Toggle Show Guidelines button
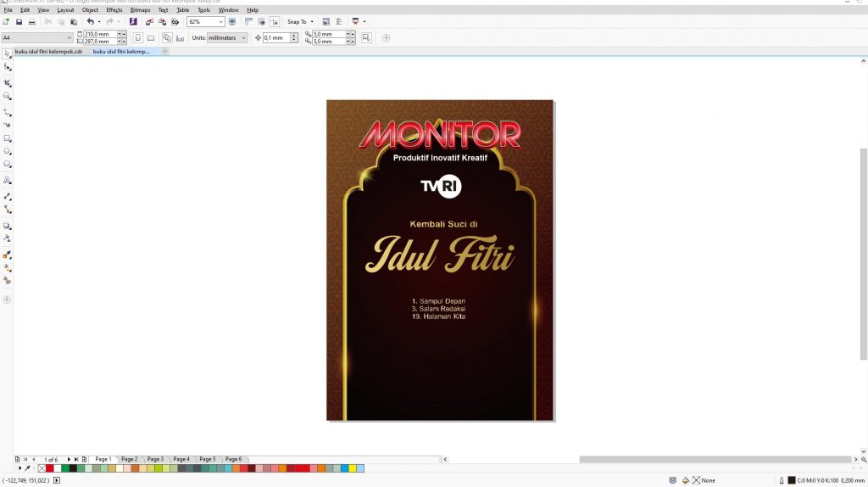Viewport: 868px width, 487px height. [x=275, y=21]
